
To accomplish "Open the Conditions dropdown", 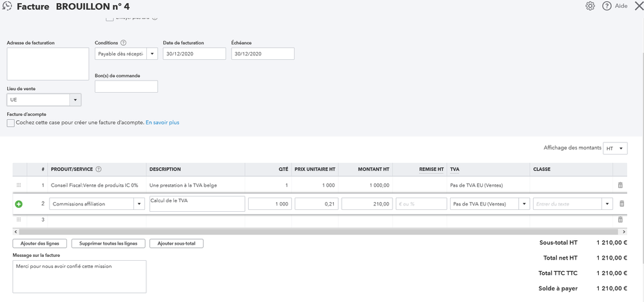I will tap(152, 53).
